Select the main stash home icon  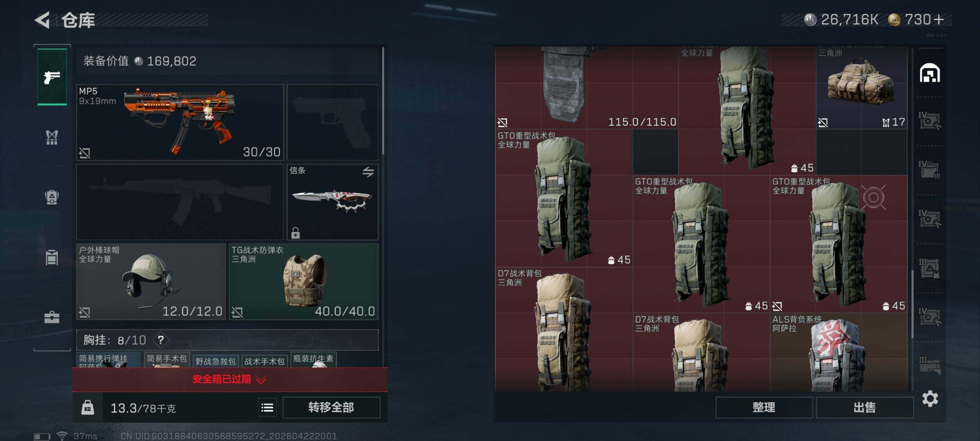(930, 73)
